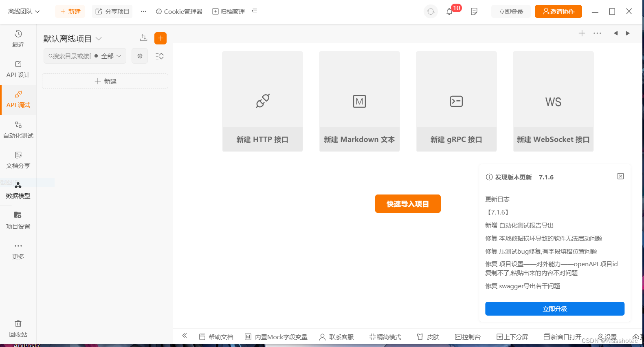The image size is (644, 347).
Task: Add a new tab with the plus icon
Action: pos(582,33)
